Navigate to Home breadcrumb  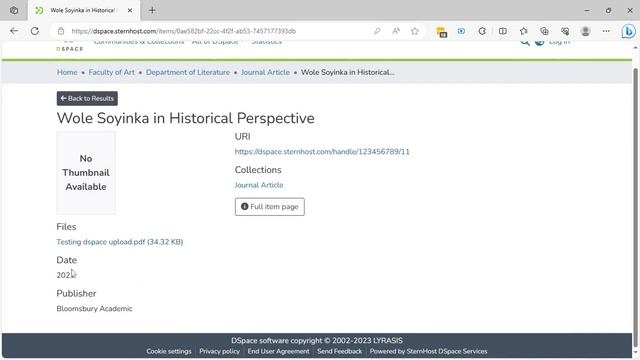(67, 72)
